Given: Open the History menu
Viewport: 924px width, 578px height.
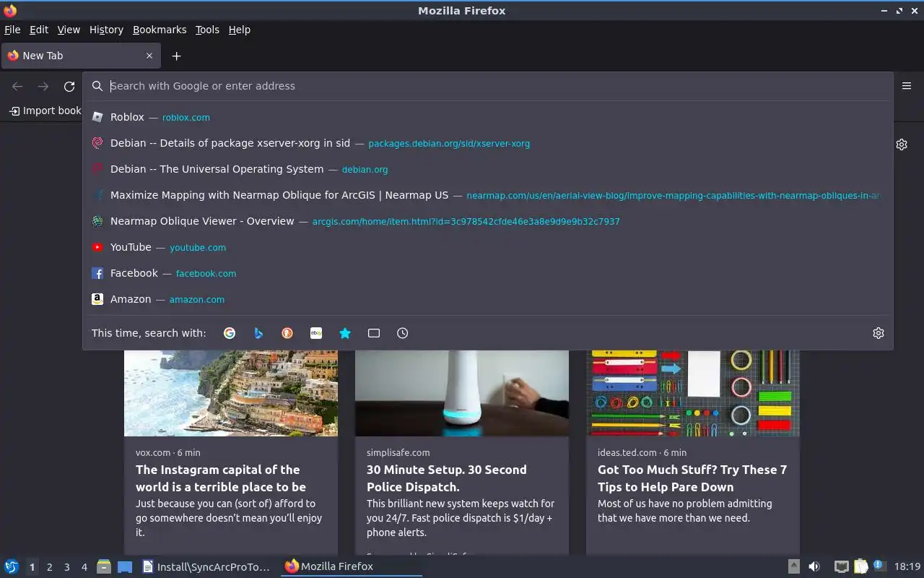Looking at the screenshot, I should 106,30.
